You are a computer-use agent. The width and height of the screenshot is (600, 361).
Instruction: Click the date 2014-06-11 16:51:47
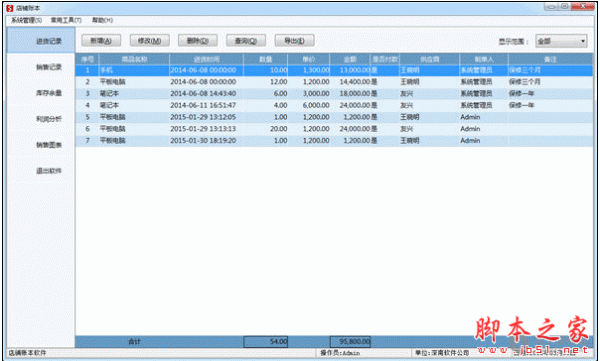pos(203,105)
